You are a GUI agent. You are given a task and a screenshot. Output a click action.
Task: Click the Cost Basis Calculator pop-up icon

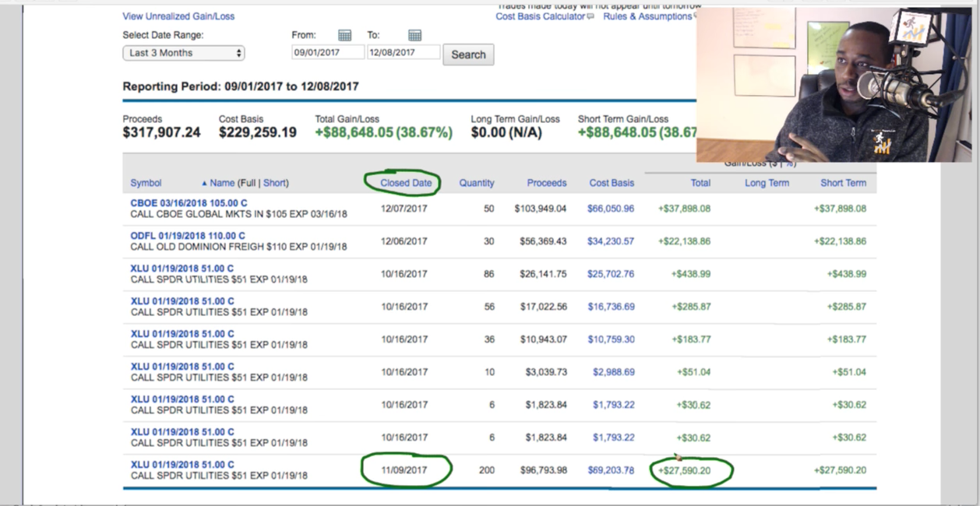pos(590,16)
